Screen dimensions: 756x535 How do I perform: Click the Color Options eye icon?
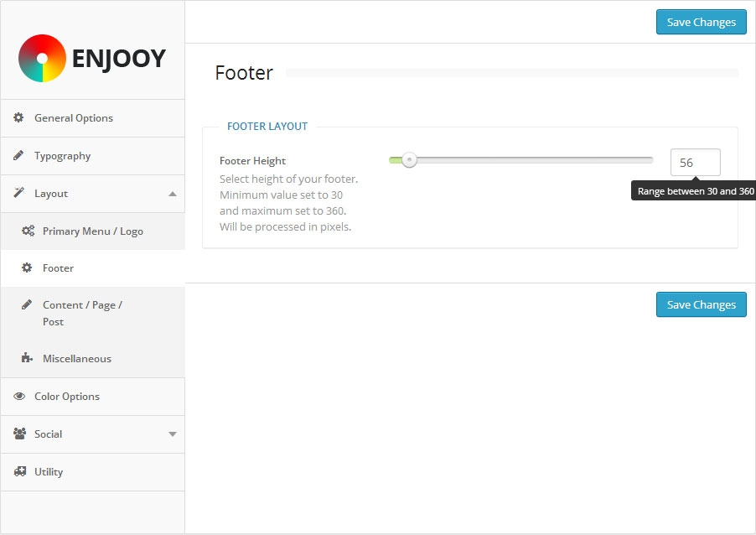click(x=19, y=397)
